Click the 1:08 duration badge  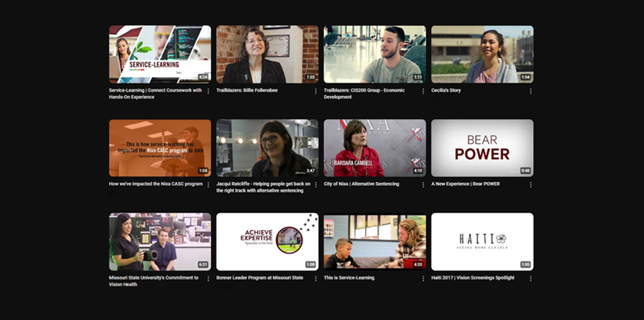point(311,265)
